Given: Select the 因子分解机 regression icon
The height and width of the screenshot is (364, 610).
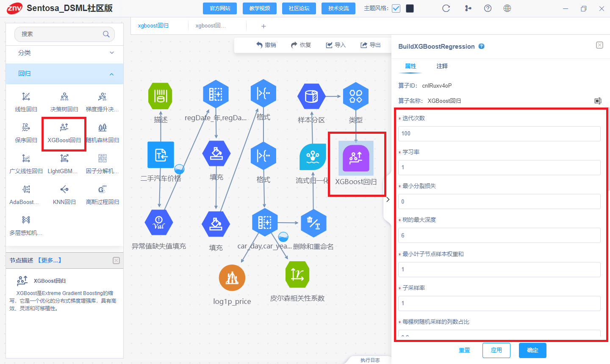Looking at the screenshot, I should coord(103,158).
